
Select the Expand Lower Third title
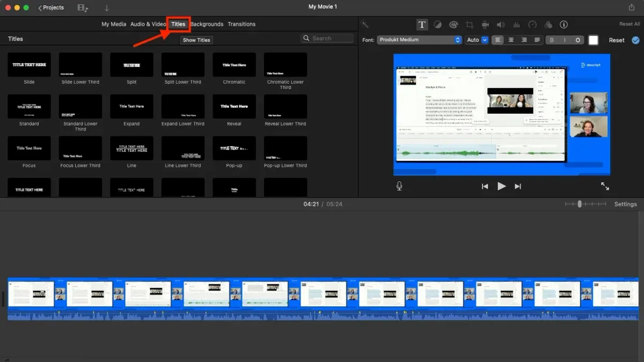click(183, 106)
